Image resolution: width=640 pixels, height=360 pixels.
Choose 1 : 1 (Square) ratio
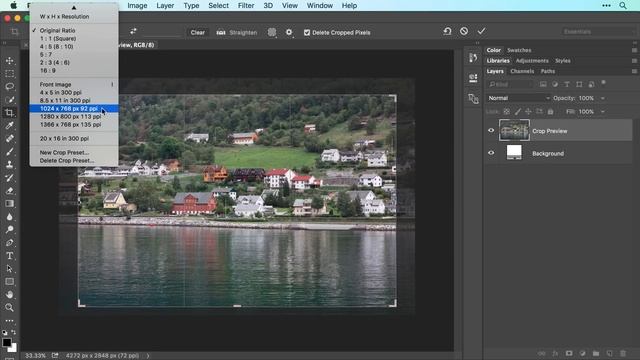[x=58, y=38]
